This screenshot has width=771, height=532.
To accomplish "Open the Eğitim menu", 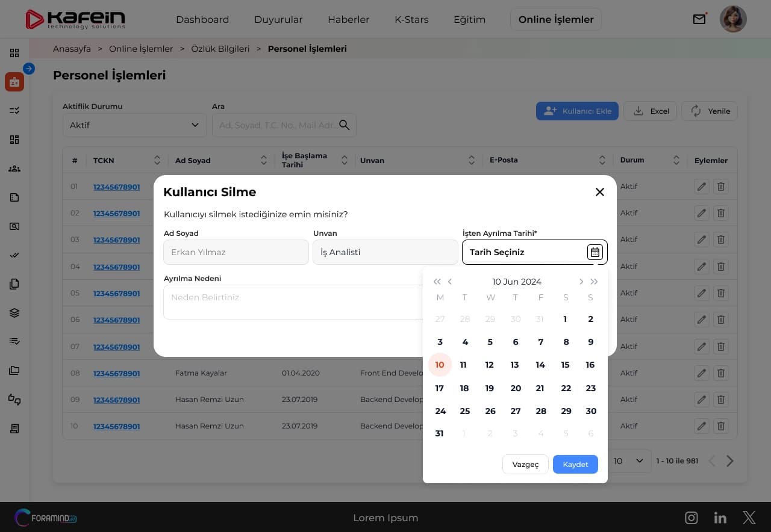I will coord(469,19).
